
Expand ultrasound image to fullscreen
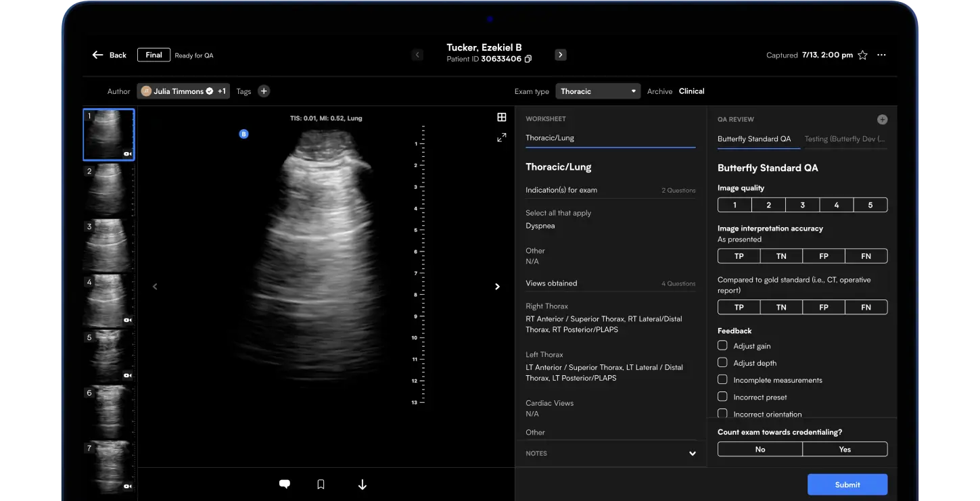click(501, 138)
